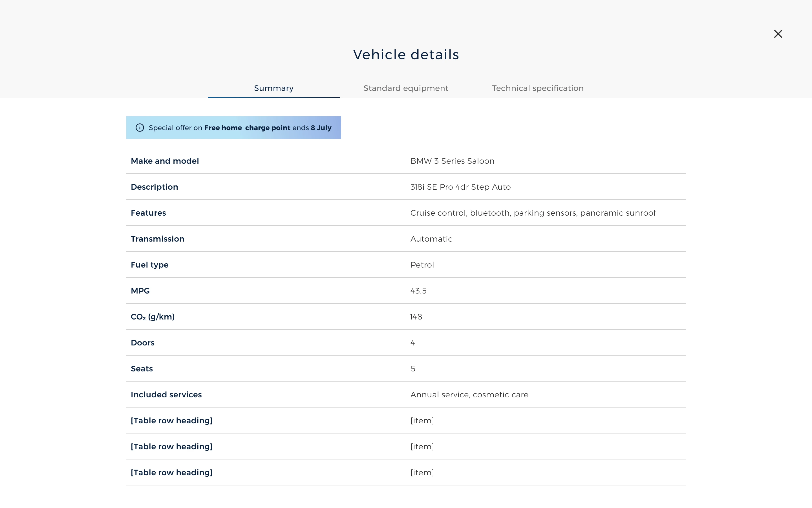Click the Seats value 5

[x=413, y=369]
